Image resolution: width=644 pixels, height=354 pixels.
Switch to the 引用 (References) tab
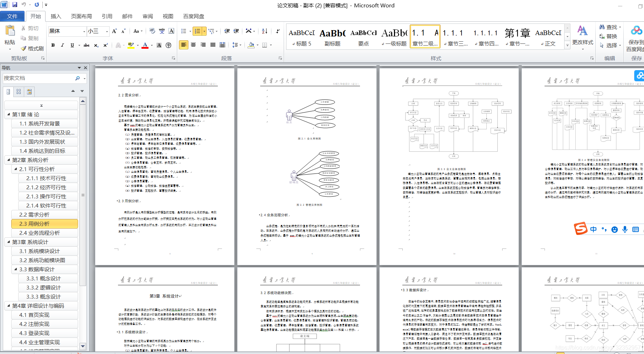coord(107,16)
